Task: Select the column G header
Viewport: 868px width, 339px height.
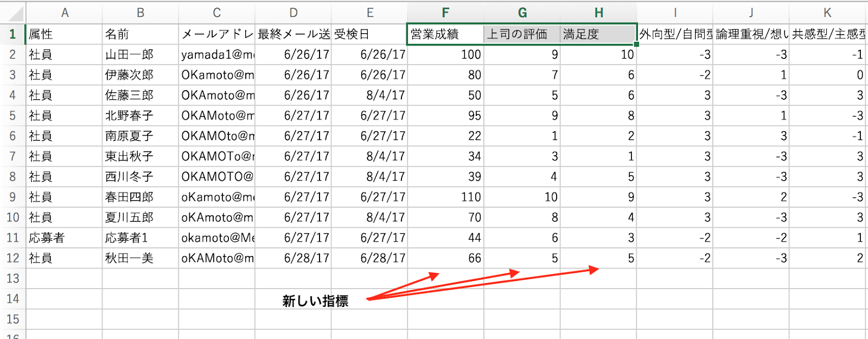Action: [x=522, y=13]
